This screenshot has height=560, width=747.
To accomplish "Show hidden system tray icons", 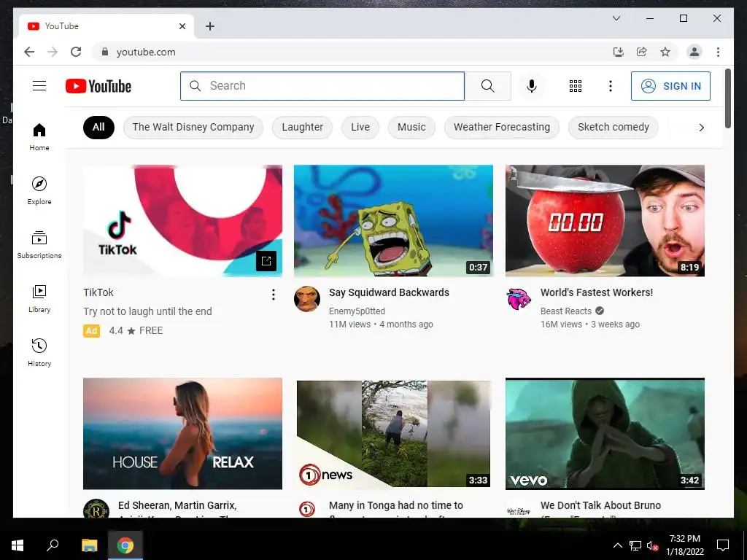I will 617,545.
